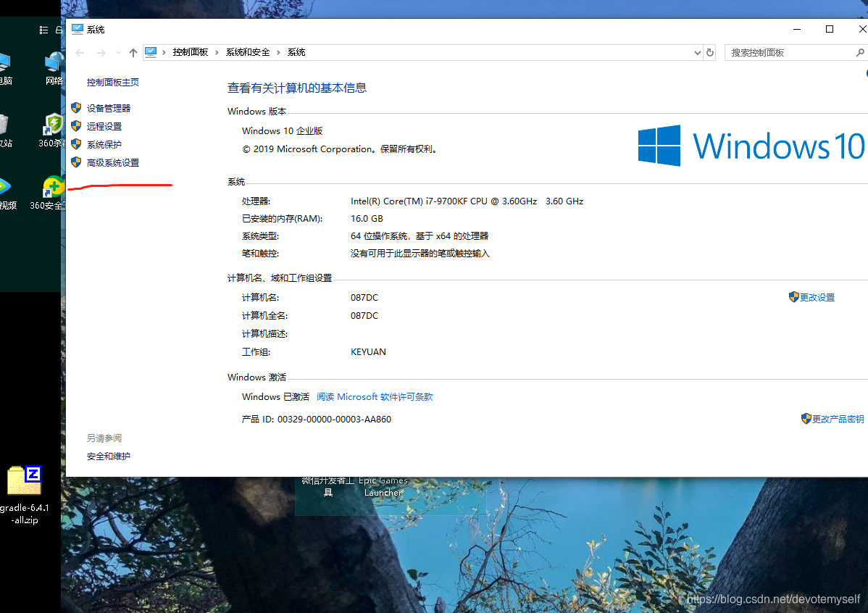
Task: Open 系统保护 in the sidebar
Action: [x=104, y=144]
